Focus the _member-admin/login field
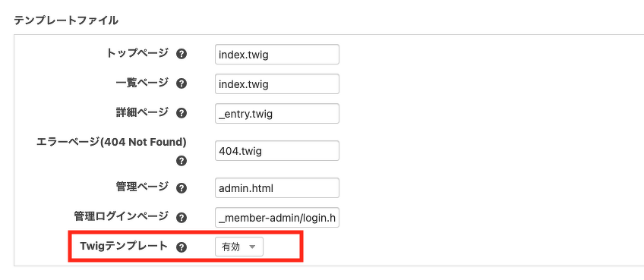This screenshot has width=644, height=280. [277, 218]
